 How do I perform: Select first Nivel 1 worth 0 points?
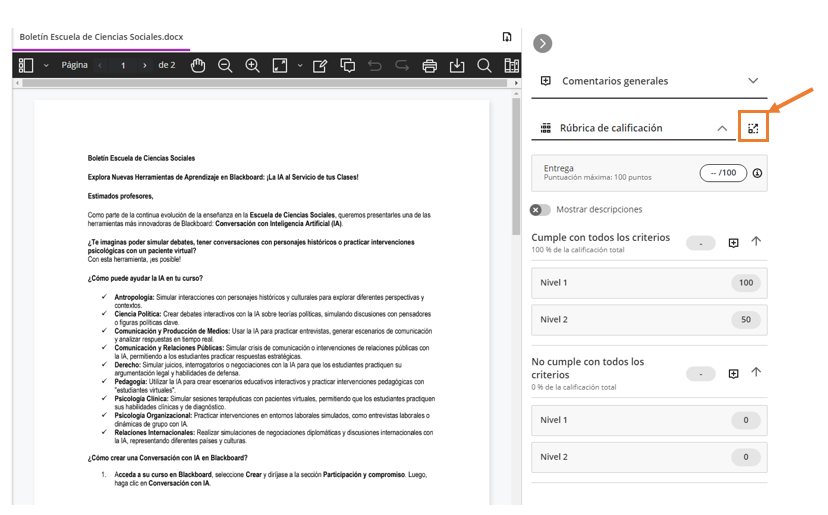click(x=650, y=420)
